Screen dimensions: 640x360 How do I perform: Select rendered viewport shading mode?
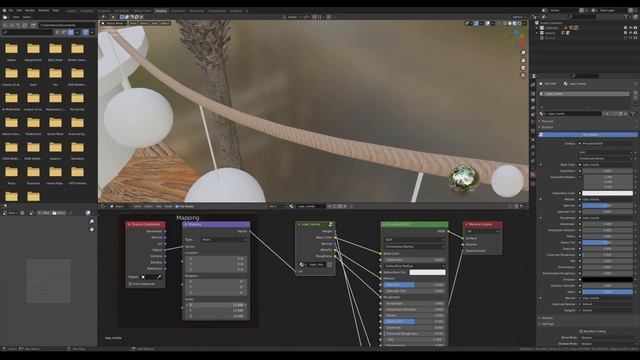coord(520,23)
